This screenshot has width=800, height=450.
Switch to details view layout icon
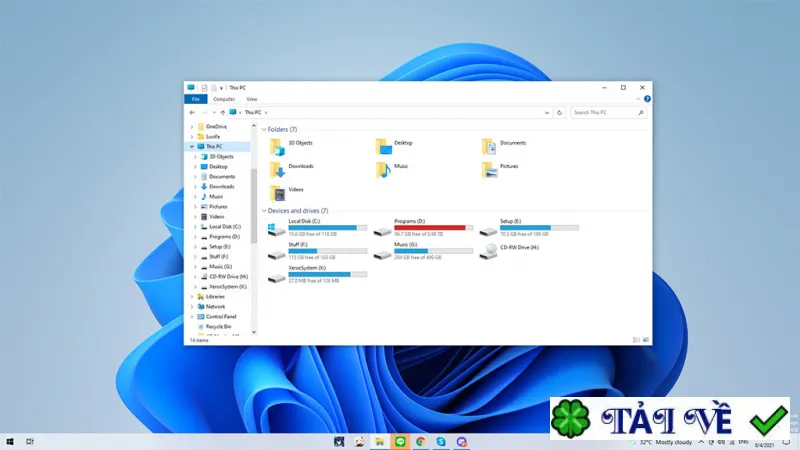[636, 340]
